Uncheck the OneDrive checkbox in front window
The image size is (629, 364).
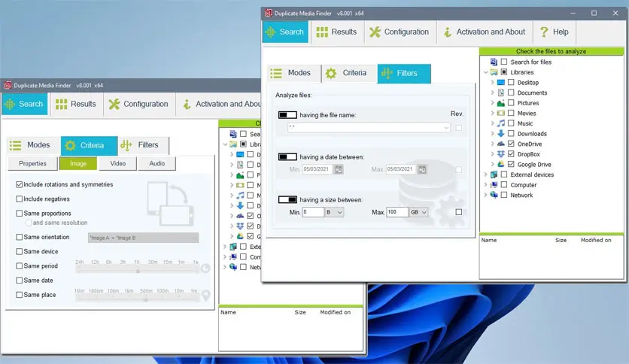pos(511,144)
